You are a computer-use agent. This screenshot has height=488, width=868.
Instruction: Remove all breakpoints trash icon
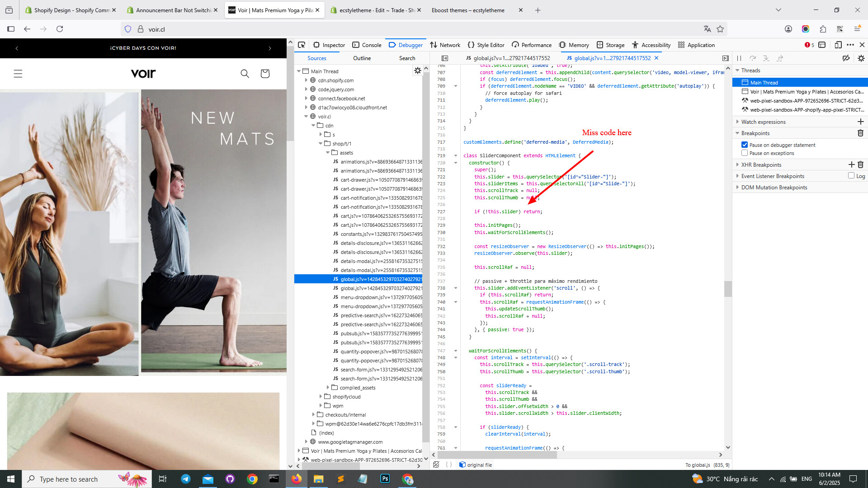coord(860,133)
